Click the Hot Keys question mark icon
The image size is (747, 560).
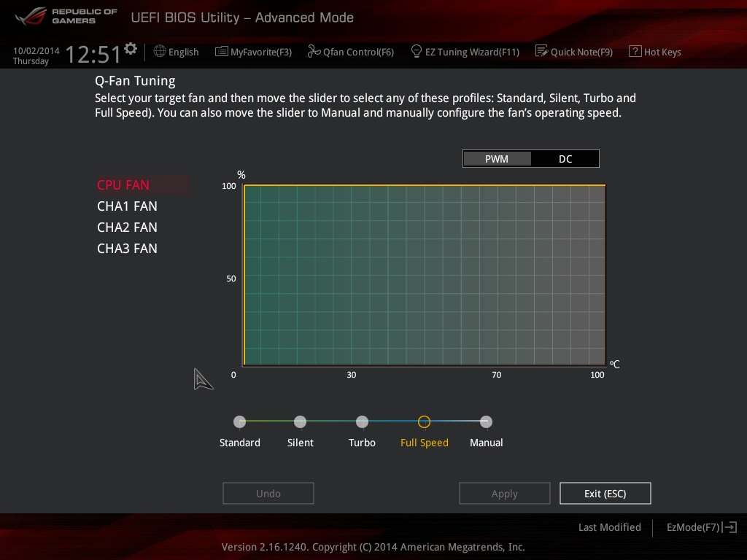pos(635,52)
